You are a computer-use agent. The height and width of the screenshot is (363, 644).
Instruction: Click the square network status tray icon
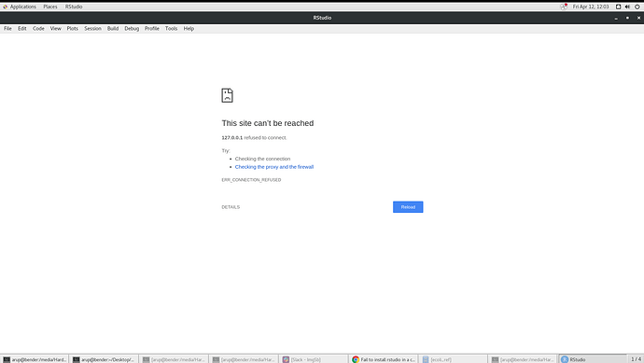[618, 7]
